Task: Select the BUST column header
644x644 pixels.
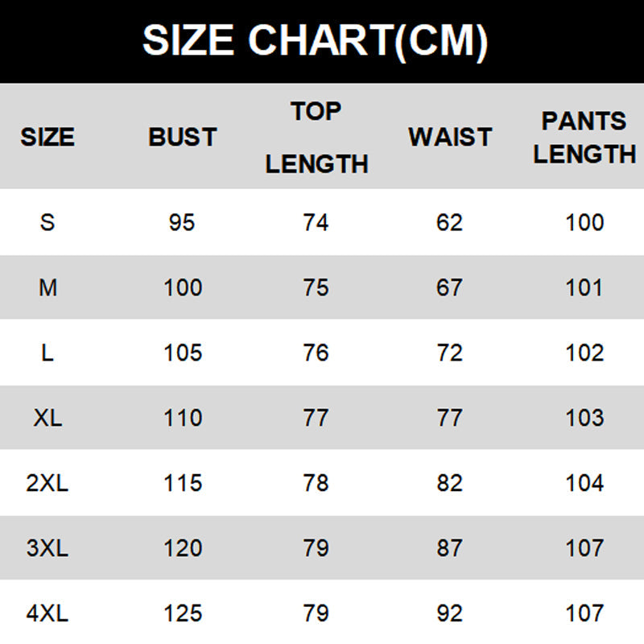Action: pos(183,137)
